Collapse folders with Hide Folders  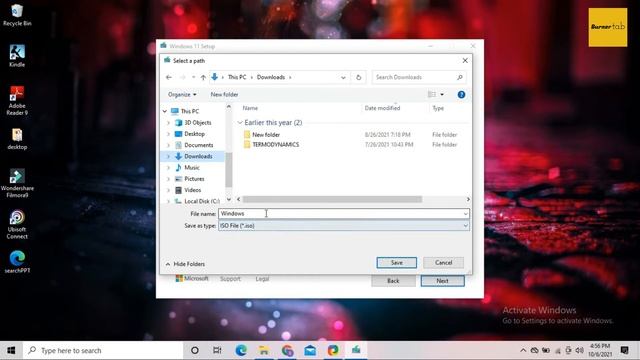coord(185,264)
